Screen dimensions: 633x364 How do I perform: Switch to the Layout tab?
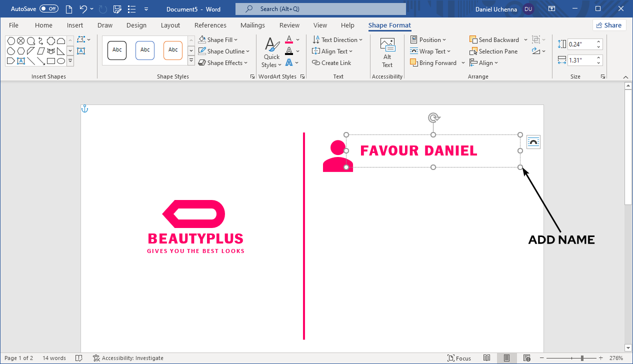pyautogui.click(x=170, y=25)
